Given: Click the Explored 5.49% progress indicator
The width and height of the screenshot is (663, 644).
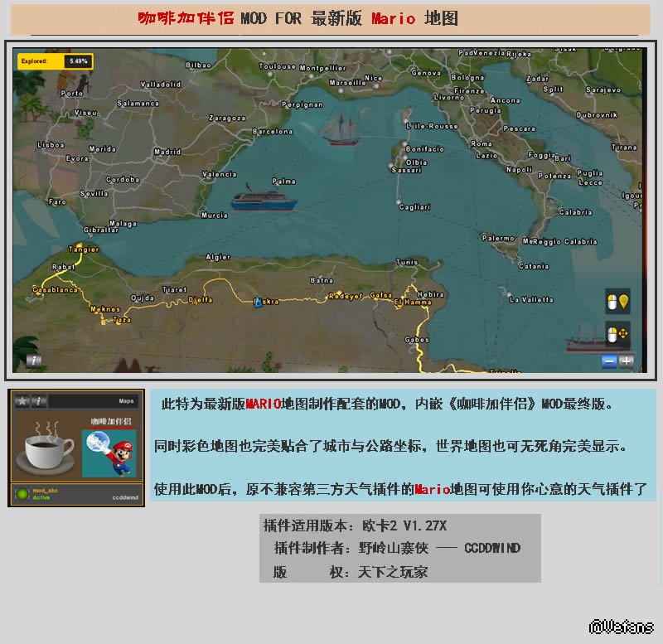Looking at the screenshot, I should coord(55,61).
